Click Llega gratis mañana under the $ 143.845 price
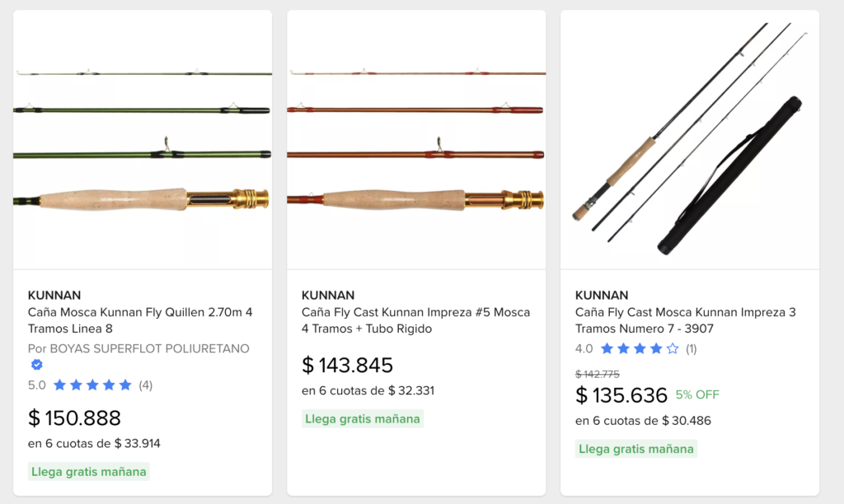Image resolution: width=844 pixels, height=504 pixels. pos(363,418)
